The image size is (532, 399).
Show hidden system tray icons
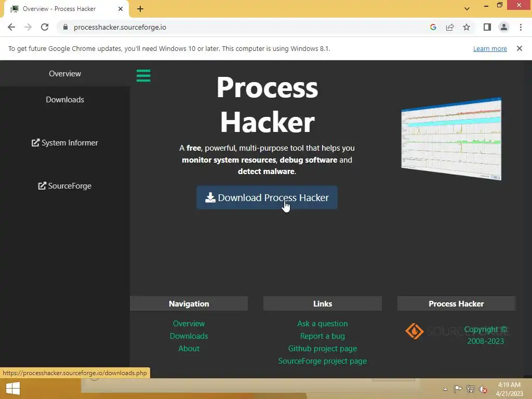coord(445,389)
